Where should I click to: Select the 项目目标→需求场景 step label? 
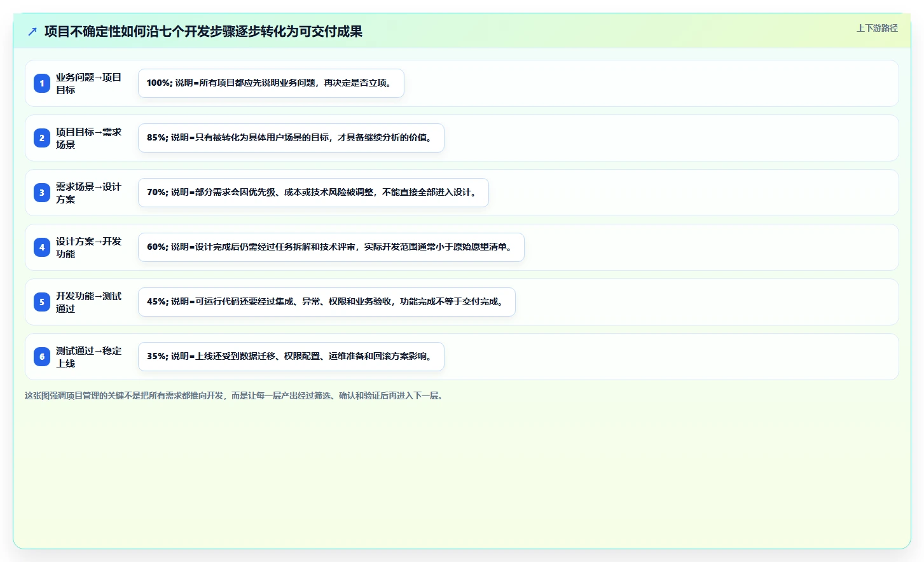pyautogui.click(x=88, y=138)
